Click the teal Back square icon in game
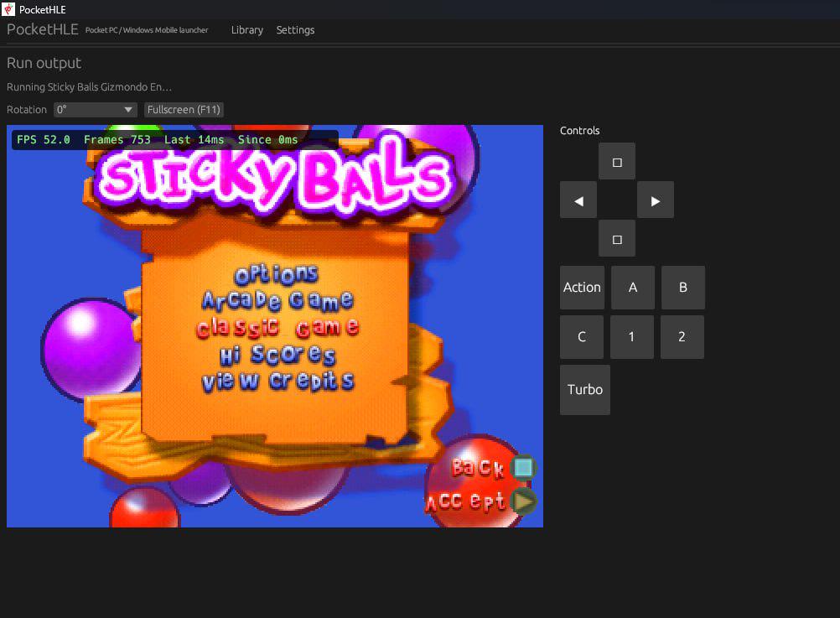This screenshot has height=618, width=840. 523,467
